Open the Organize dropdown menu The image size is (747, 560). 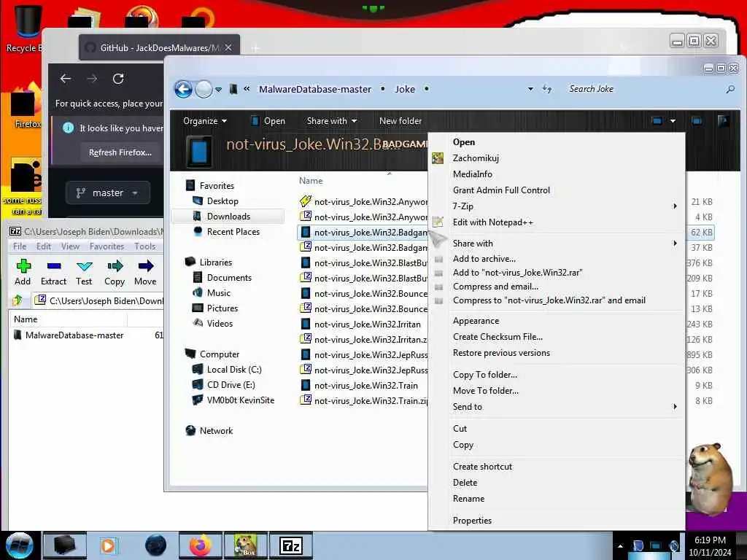(205, 121)
